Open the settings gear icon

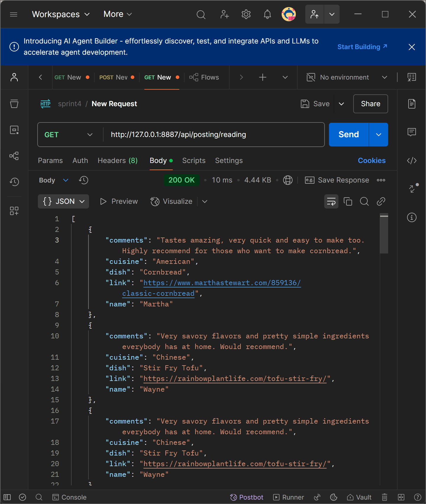pyautogui.click(x=246, y=14)
